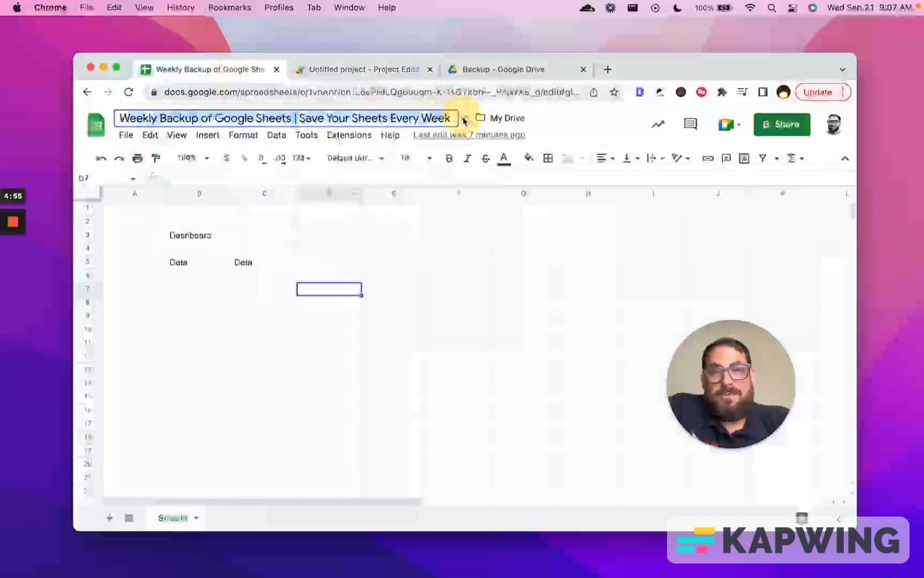This screenshot has height=578, width=924.
Task: Open a new Chrome tab
Action: click(607, 69)
